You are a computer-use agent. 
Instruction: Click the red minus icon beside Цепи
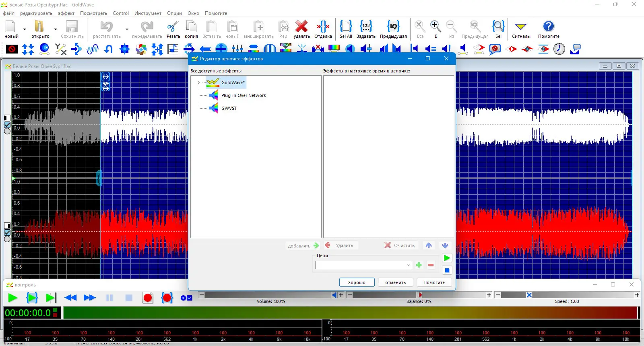point(431,265)
